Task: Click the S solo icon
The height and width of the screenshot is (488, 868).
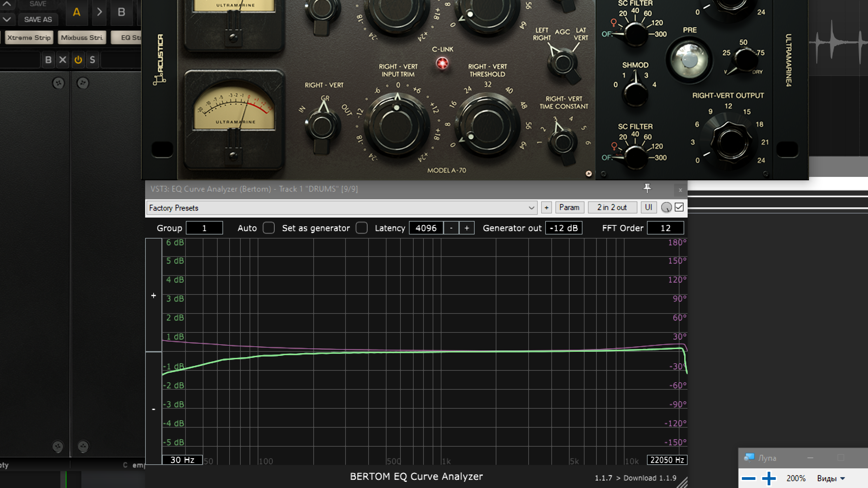Action: (x=92, y=60)
